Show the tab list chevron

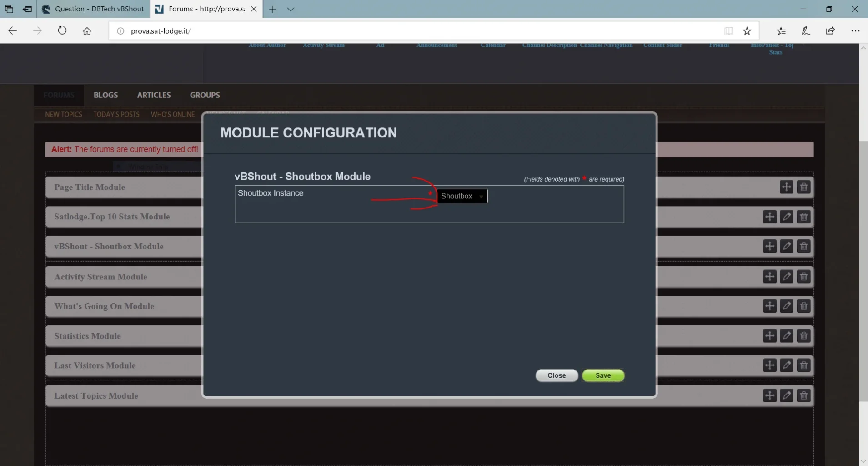click(291, 9)
